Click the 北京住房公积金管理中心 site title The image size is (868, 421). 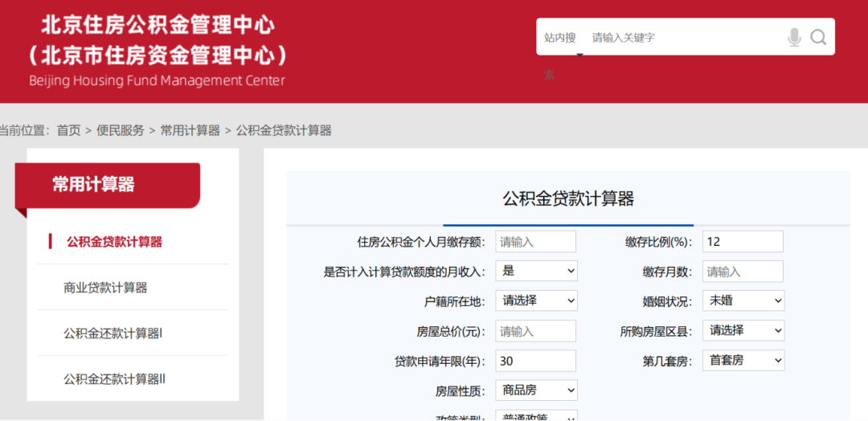[x=158, y=25]
